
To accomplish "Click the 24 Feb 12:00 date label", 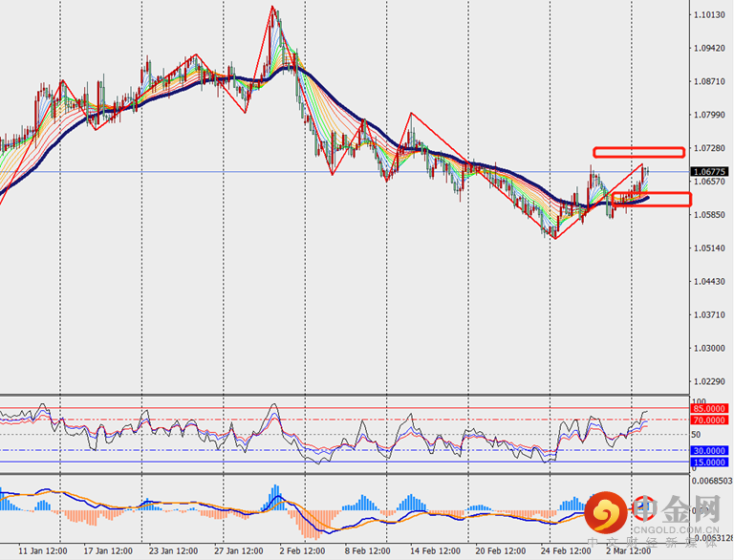I will pos(564,551).
